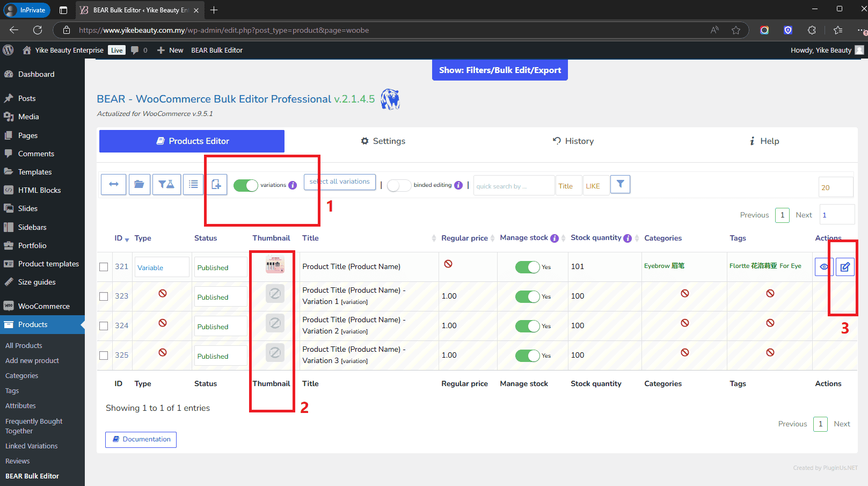Click the list view toolbar icon
The height and width of the screenshot is (486, 868).
pos(193,184)
